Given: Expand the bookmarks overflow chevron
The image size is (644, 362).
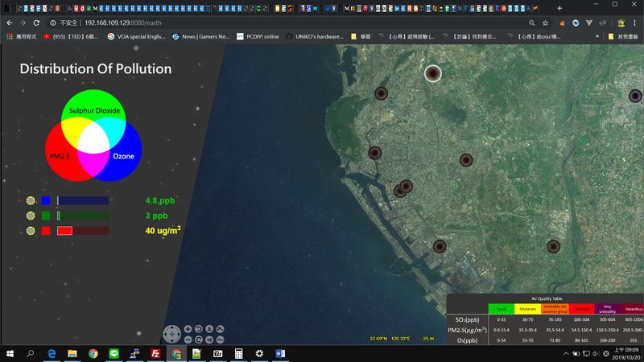Looking at the screenshot, I should [x=597, y=37].
